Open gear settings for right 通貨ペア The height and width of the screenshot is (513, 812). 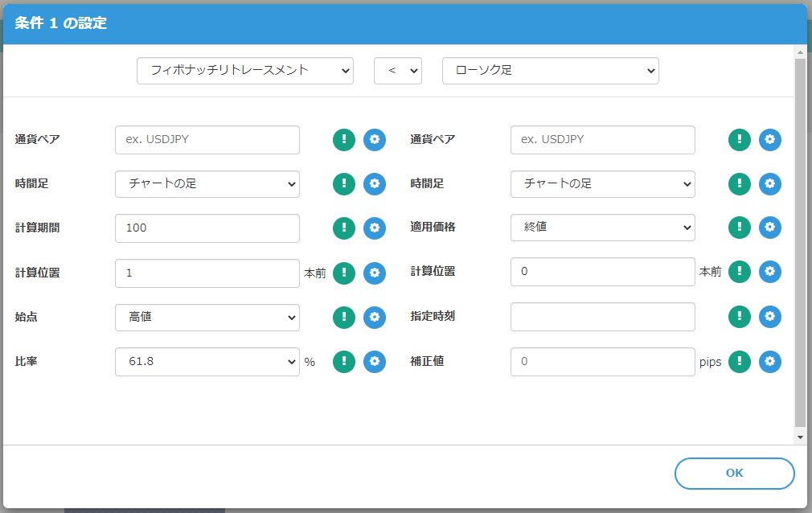tap(770, 139)
